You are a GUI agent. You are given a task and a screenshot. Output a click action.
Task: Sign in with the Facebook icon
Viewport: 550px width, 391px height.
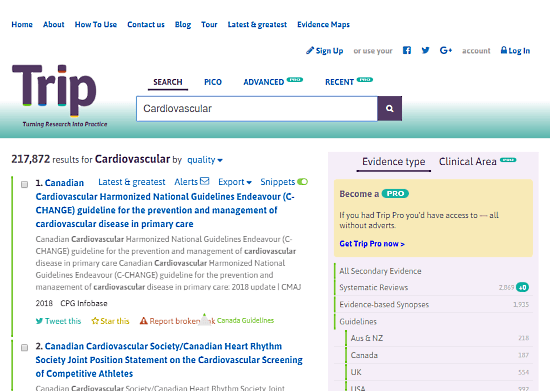(x=407, y=50)
